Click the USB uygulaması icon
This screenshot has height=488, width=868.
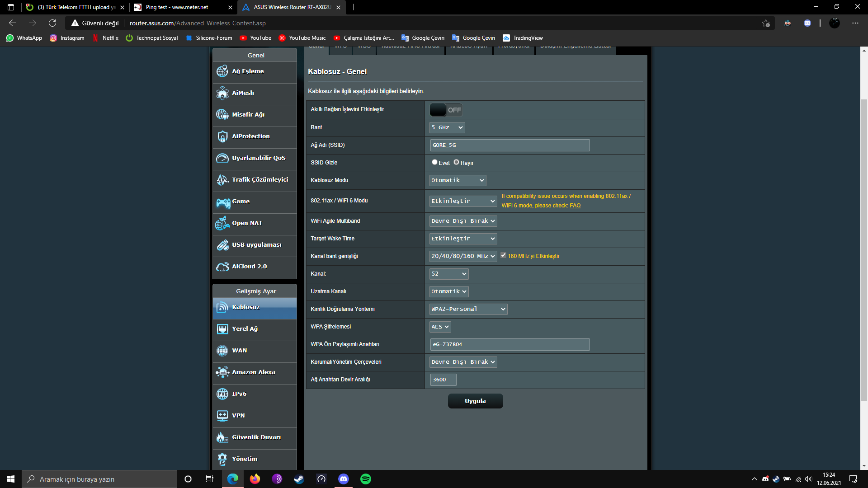click(x=222, y=245)
